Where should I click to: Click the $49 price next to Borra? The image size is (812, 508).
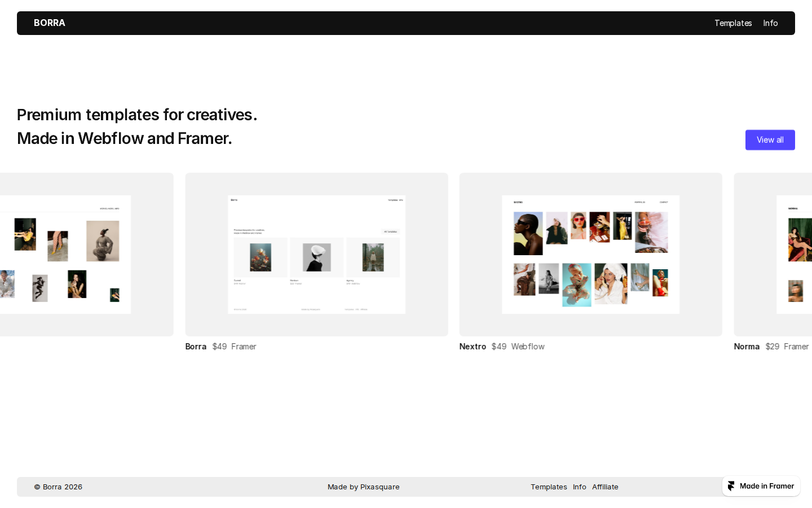(x=219, y=347)
